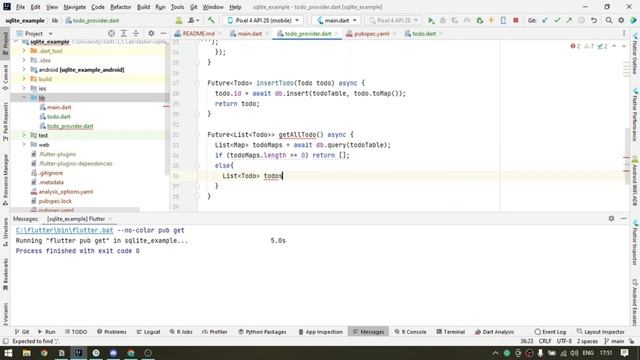This screenshot has width=640, height=360.
Task: Open the Problems tool window
Action: pos(111,332)
